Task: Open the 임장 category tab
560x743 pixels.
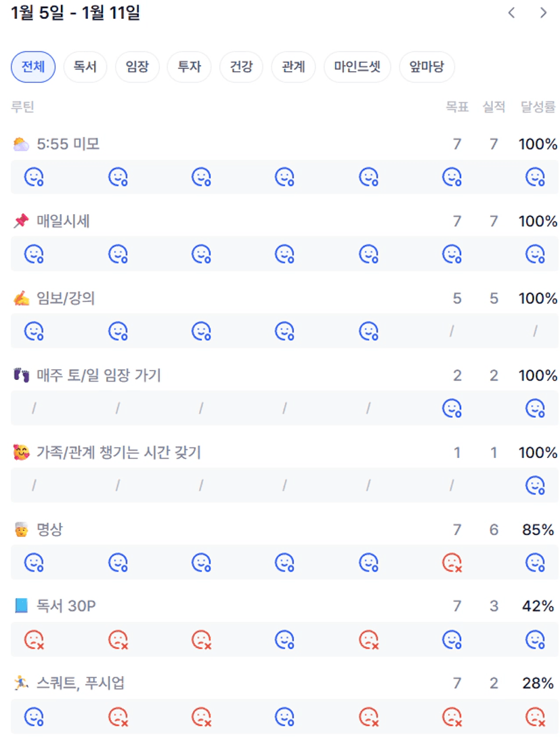Action: coord(137,67)
